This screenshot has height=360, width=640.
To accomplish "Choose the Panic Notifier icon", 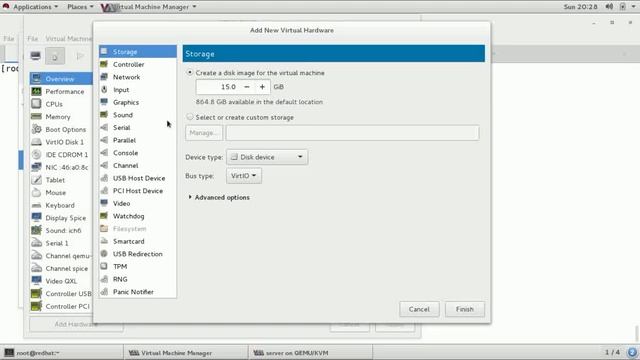I will (104, 292).
